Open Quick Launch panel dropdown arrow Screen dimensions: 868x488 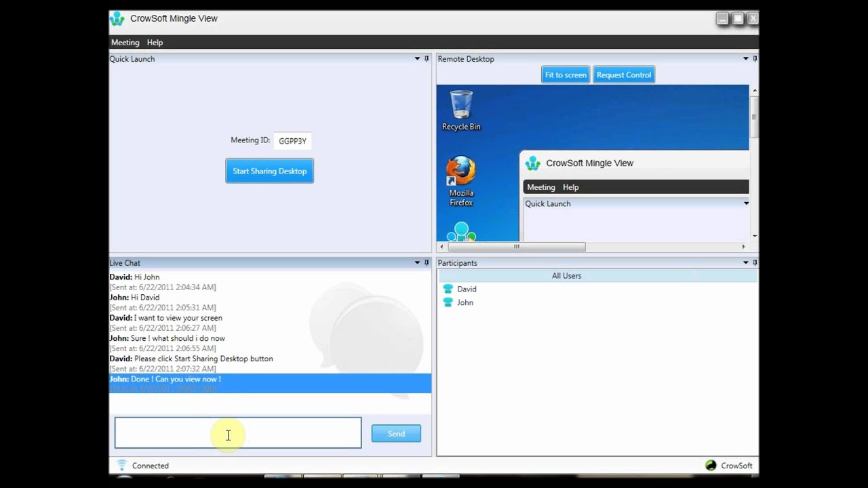point(417,59)
